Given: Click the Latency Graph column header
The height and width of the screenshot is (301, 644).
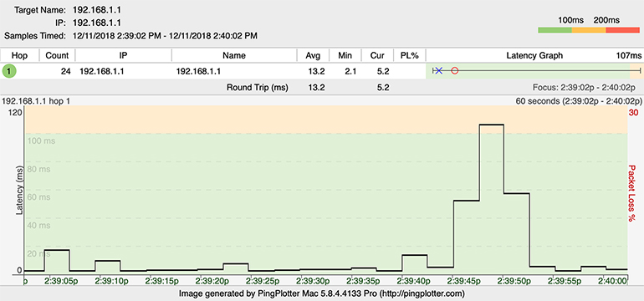Looking at the screenshot, I should (534, 55).
